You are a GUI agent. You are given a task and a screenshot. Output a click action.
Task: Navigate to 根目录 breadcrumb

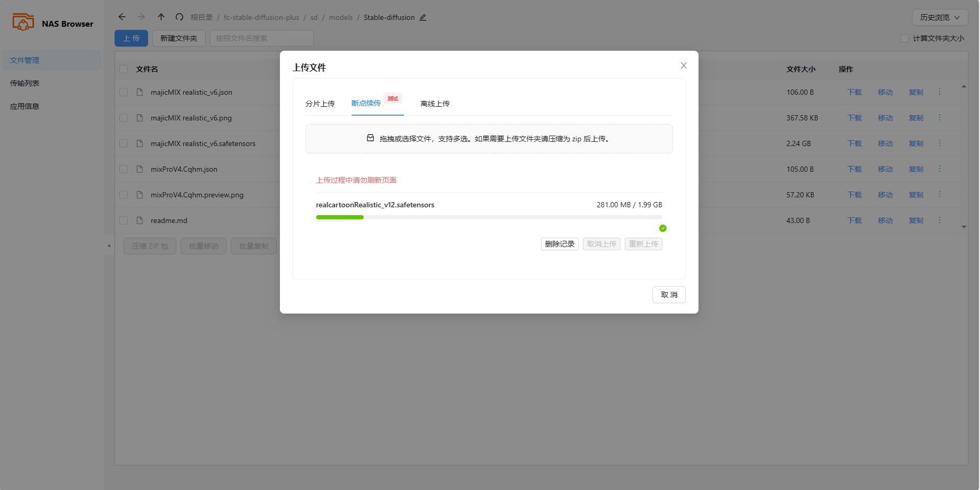pyautogui.click(x=201, y=17)
